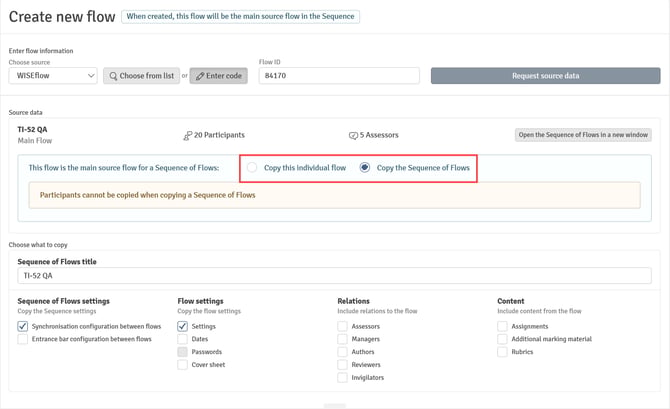Image resolution: width=670 pixels, height=409 pixels.
Task: Click the 'TI-52 QA' source data title
Action: click(32, 129)
